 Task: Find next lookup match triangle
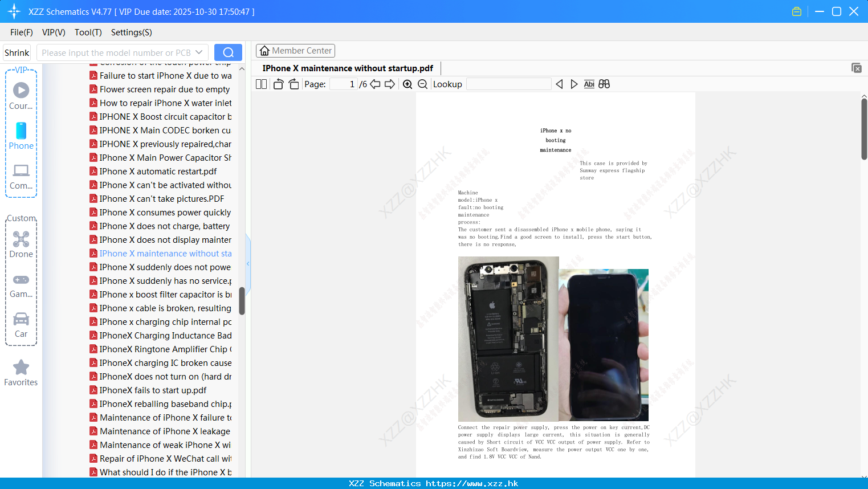(574, 84)
